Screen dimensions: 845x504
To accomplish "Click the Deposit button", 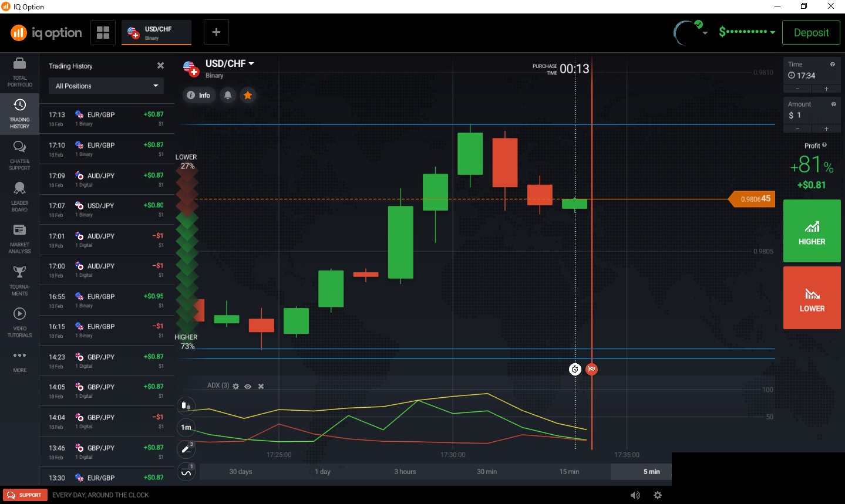I will click(812, 32).
